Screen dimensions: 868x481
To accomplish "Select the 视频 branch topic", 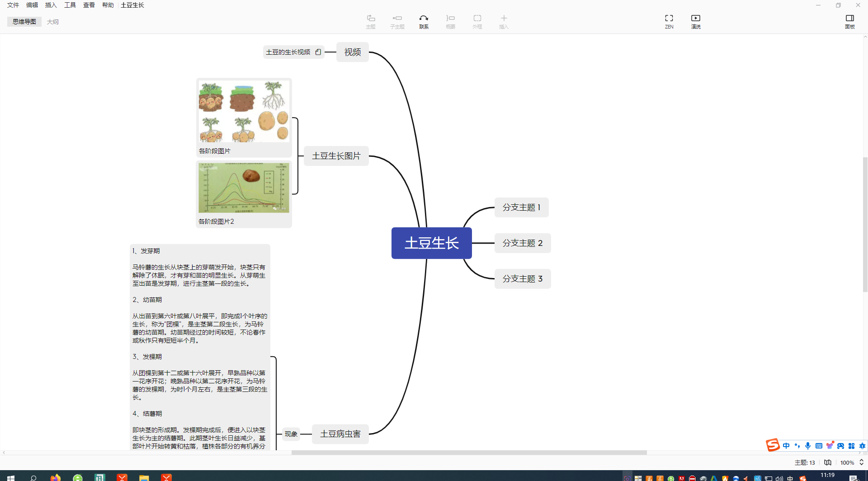I will coord(353,52).
